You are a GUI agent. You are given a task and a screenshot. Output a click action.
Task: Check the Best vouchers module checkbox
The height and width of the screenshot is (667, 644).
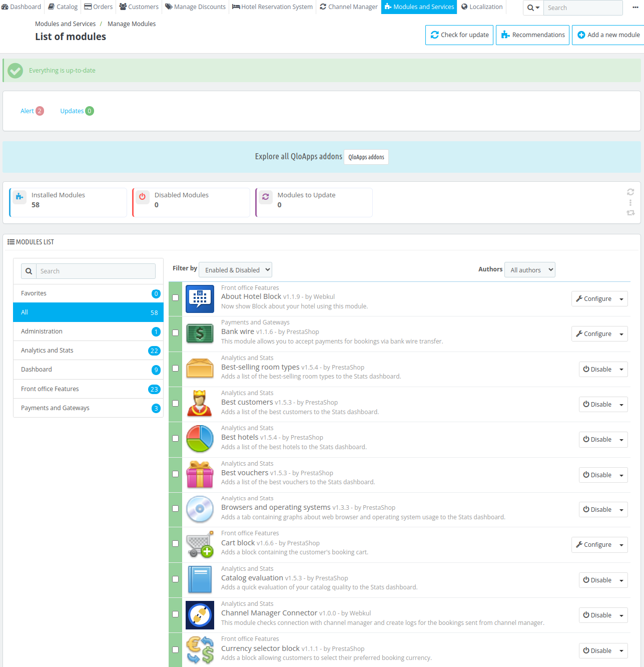point(176,474)
